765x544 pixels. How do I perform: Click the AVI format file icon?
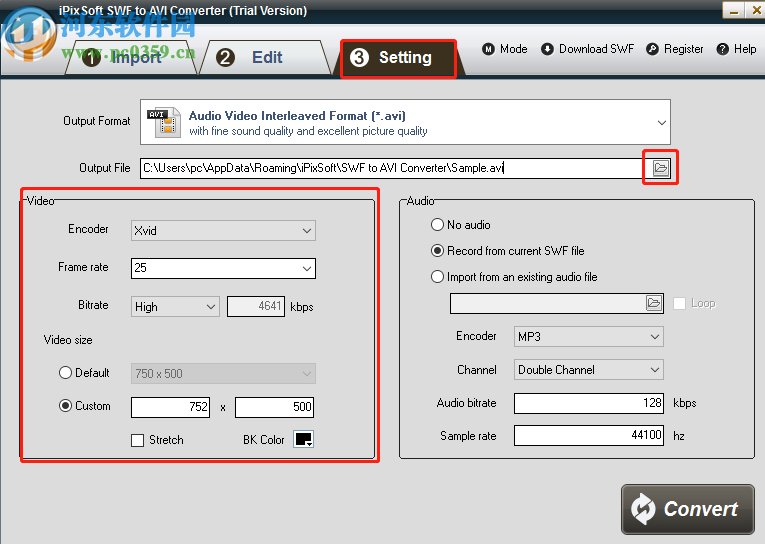(164, 122)
